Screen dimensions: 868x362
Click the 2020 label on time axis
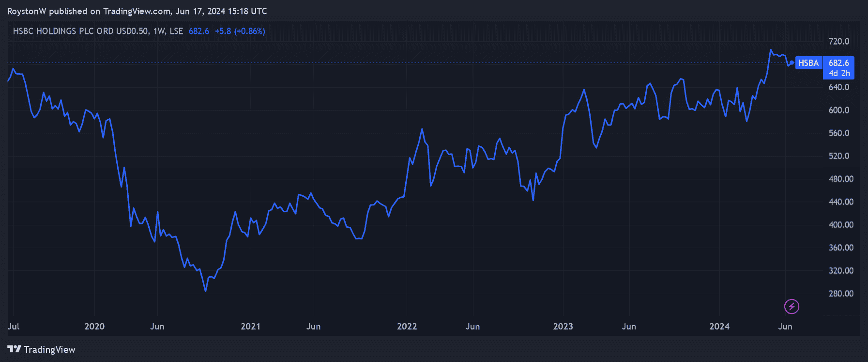pyautogui.click(x=94, y=326)
